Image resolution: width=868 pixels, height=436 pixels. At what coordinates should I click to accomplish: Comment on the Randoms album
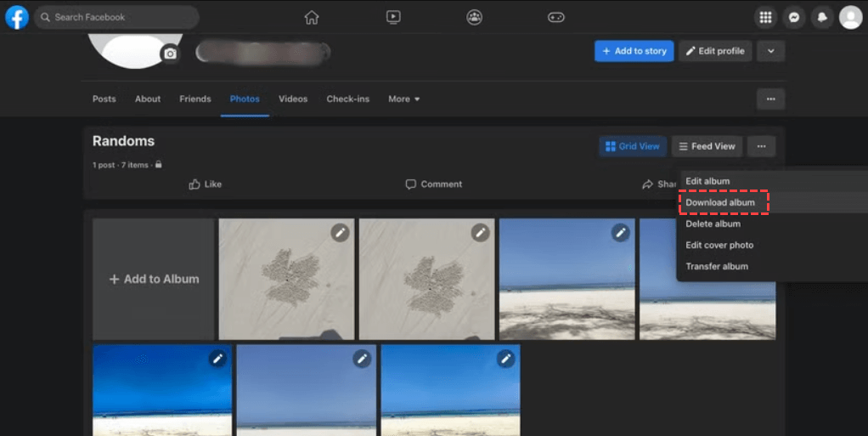click(433, 184)
